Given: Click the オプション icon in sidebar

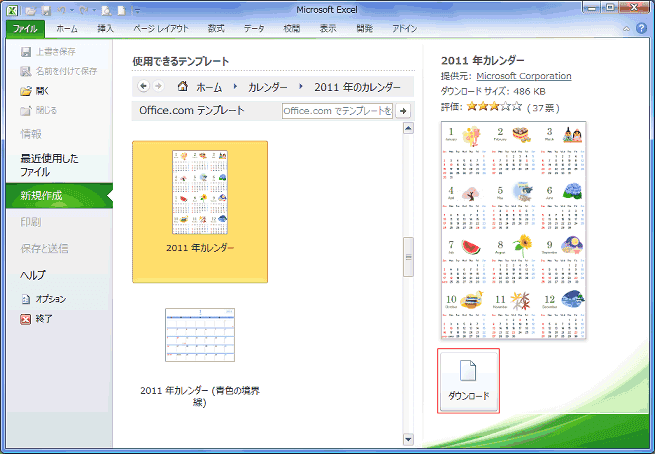Looking at the screenshot, I should 26,299.
